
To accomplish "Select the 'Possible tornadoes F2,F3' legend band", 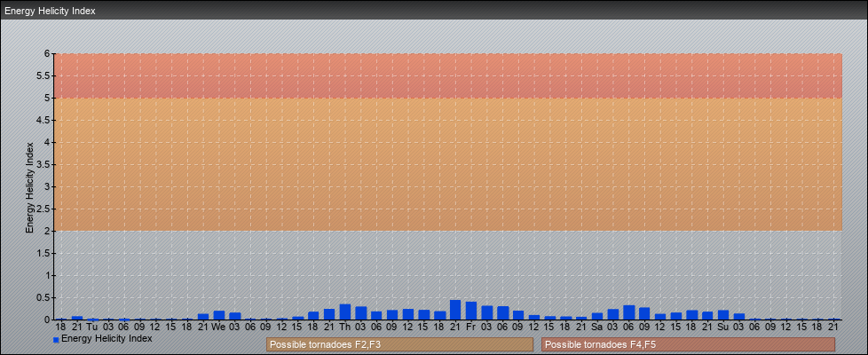I will click(399, 344).
